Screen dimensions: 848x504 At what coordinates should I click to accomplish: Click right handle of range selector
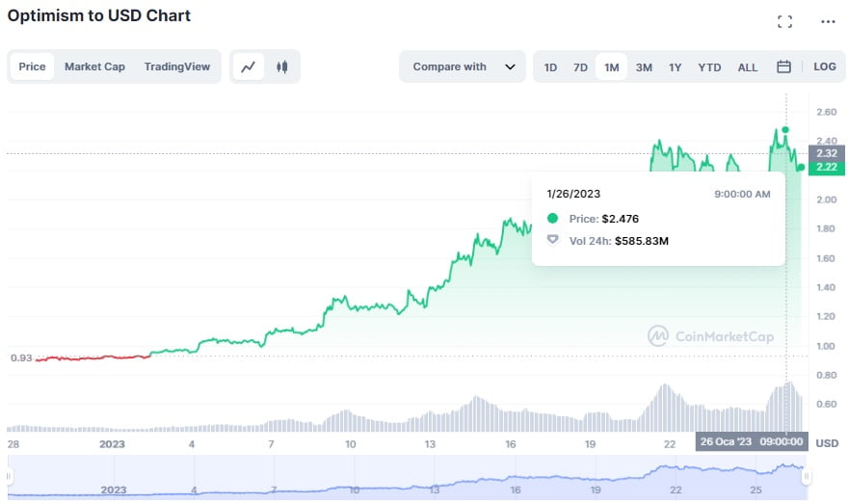point(807,476)
